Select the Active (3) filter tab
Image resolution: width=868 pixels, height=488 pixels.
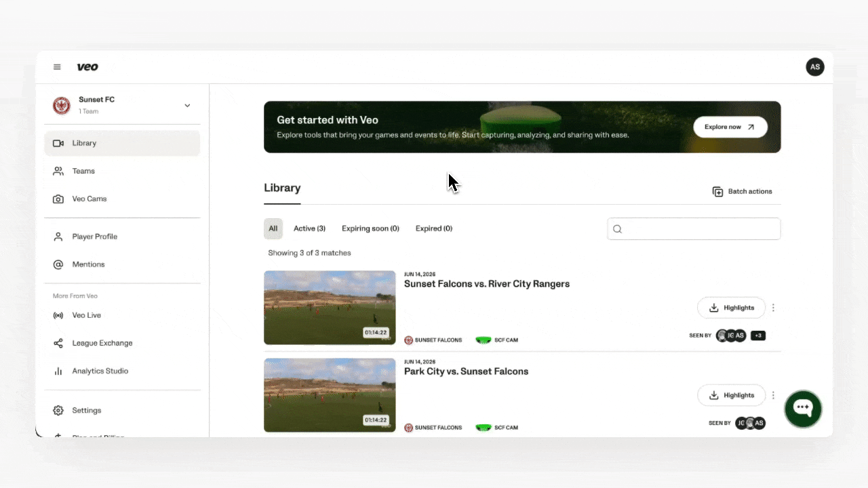point(309,228)
